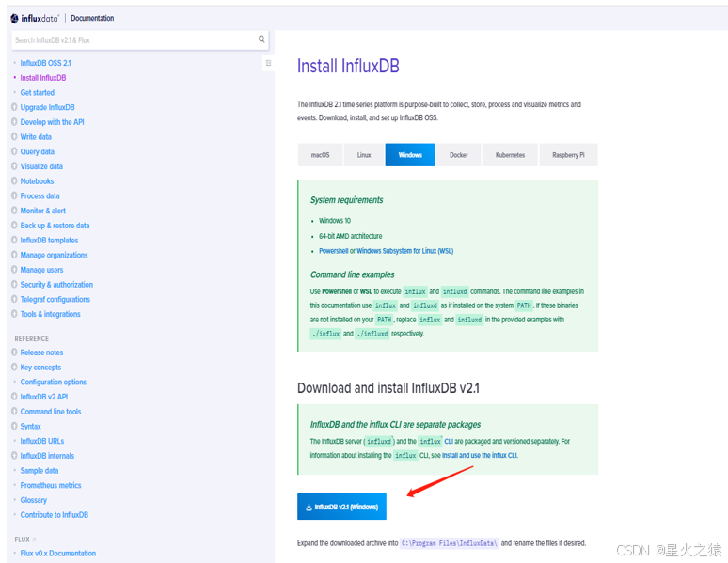The image size is (728, 563).
Task: Open Install and use the influx CLI link
Action: click(480, 455)
